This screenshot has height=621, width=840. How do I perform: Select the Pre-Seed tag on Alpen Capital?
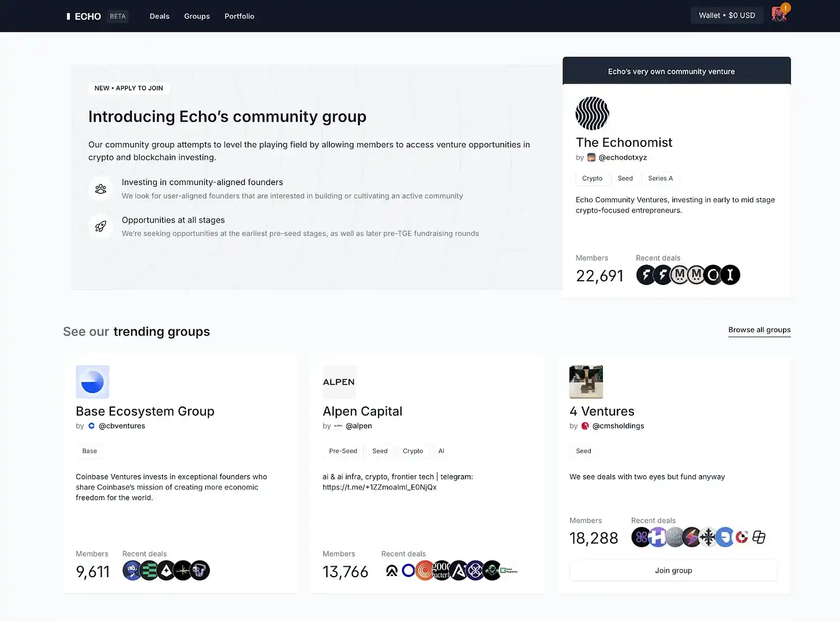pyautogui.click(x=343, y=451)
